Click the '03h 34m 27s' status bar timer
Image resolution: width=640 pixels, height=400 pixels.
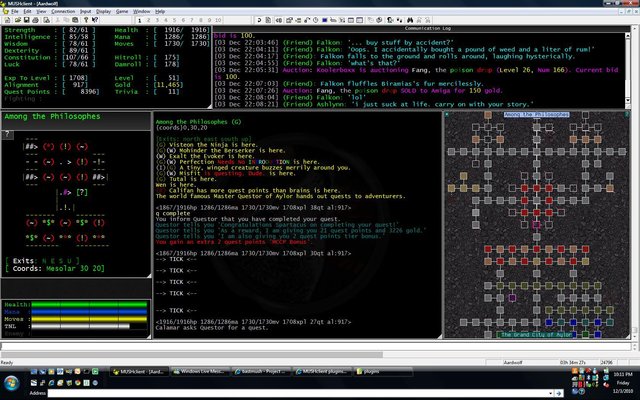tap(573, 362)
